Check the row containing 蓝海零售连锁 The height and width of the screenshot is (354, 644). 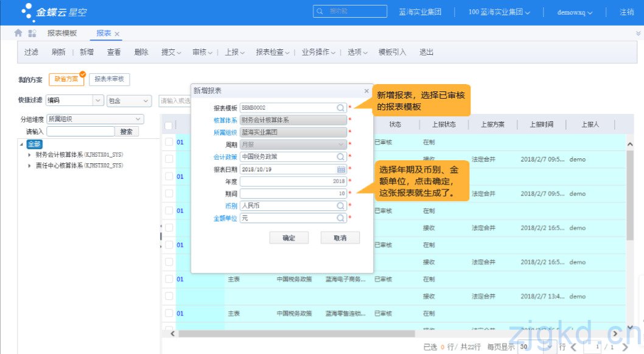tap(169, 313)
